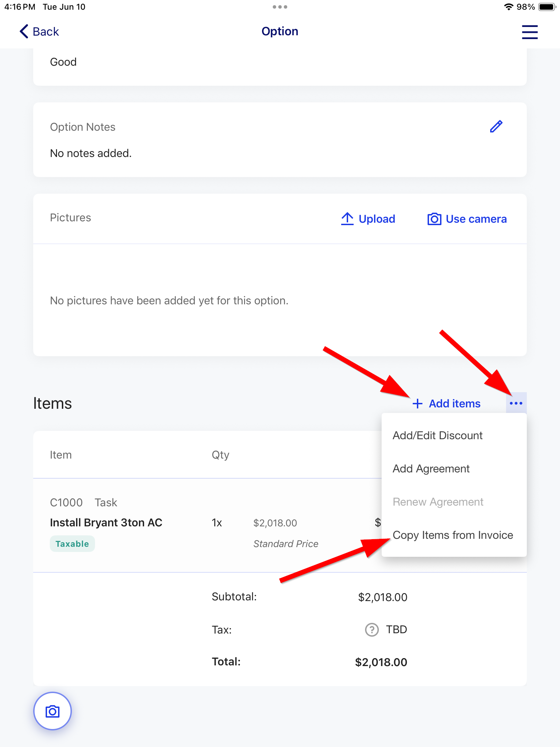Toggle the three-dot Items menu

[516, 403]
